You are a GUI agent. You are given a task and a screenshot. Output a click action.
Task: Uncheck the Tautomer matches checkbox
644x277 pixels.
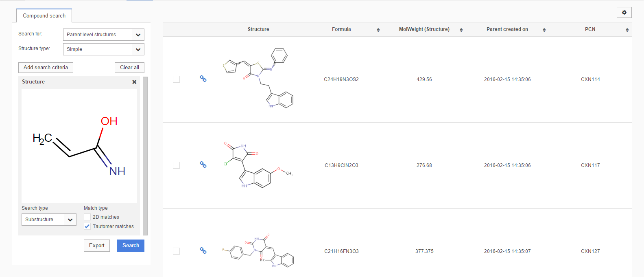click(87, 226)
